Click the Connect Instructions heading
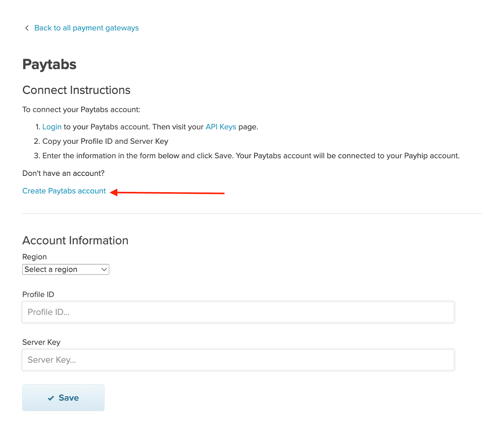 click(x=77, y=90)
